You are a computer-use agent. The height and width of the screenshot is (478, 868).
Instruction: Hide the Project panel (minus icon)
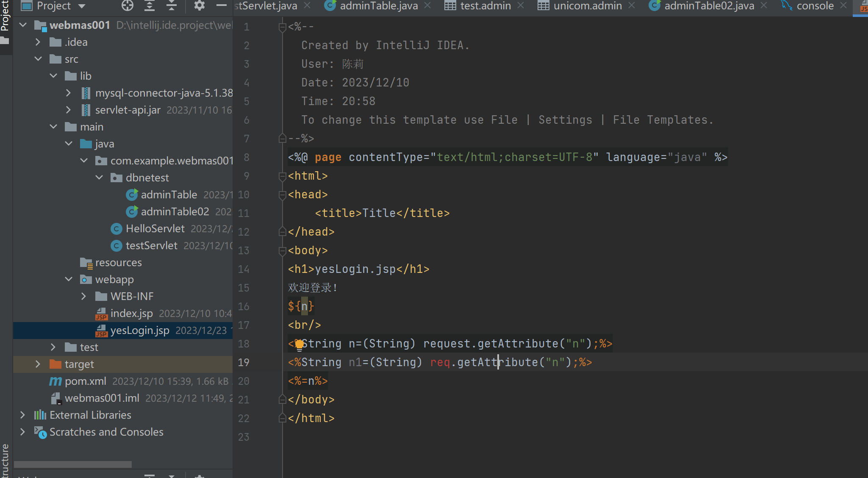(x=221, y=6)
